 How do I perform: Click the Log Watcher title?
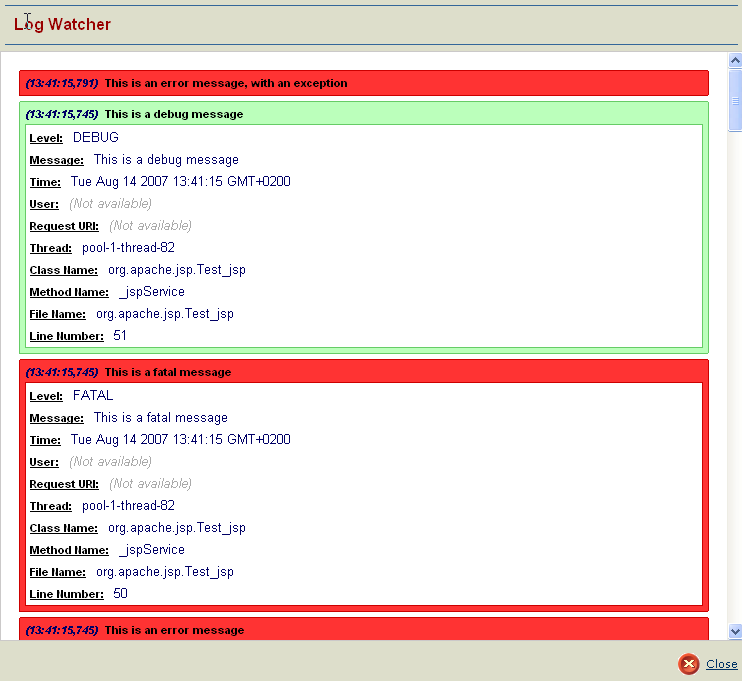(x=63, y=24)
